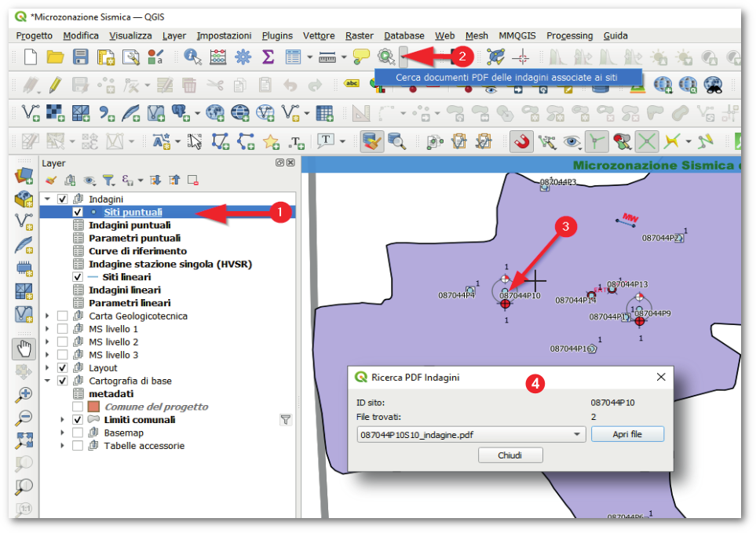Enable the MS livello 1 checkbox

click(x=62, y=329)
